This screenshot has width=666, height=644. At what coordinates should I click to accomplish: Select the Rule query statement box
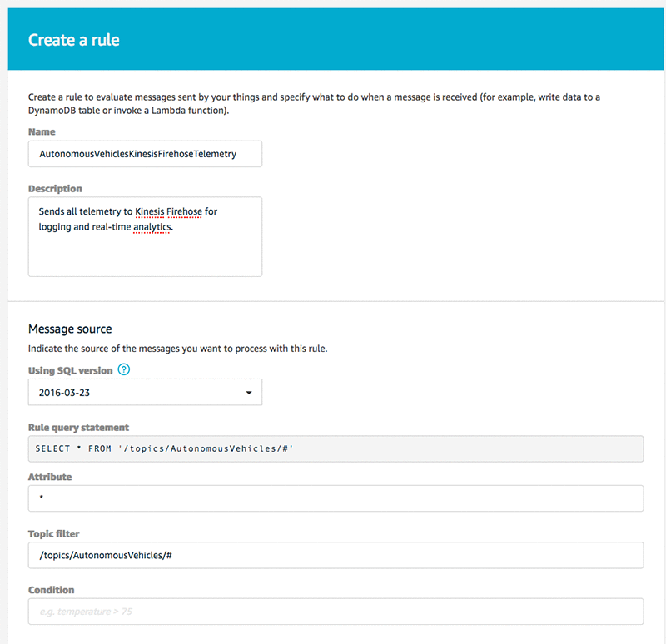tap(335, 448)
